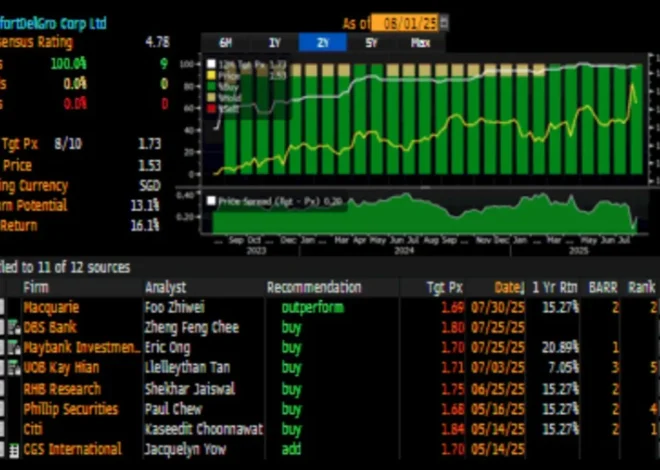Select analyst Kaseedit Choonnawat
660x470 pixels.
coord(204,429)
